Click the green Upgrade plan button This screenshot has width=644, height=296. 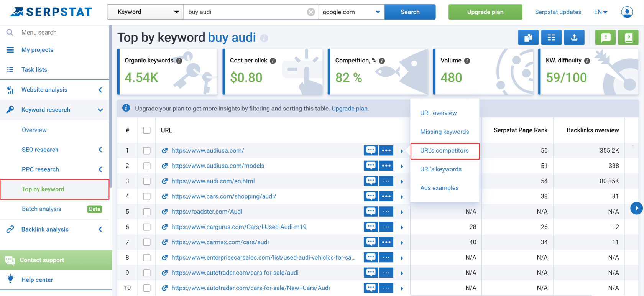pos(485,12)
